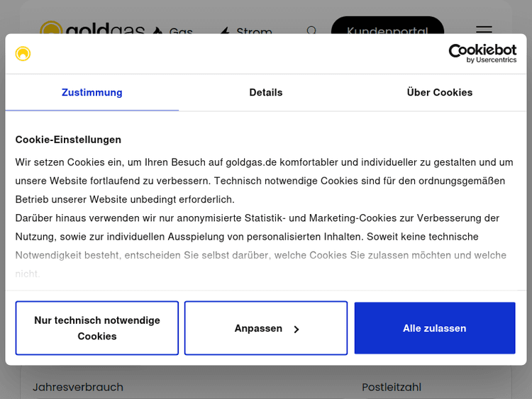Open the Kundenportal button
The height and width of the screenshot is (399, 532).
point(387,31)
